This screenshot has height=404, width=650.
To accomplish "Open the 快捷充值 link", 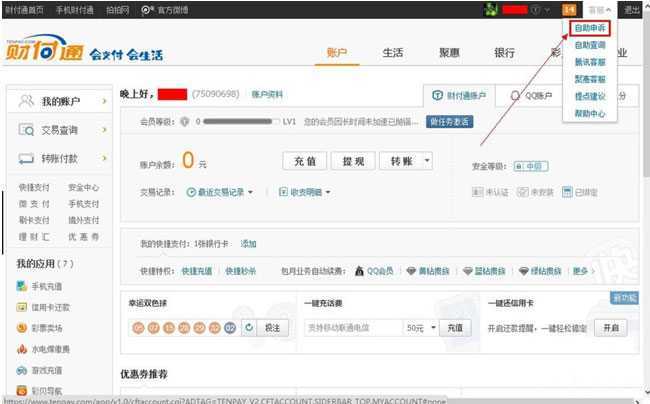I will (x=196, y=271).
